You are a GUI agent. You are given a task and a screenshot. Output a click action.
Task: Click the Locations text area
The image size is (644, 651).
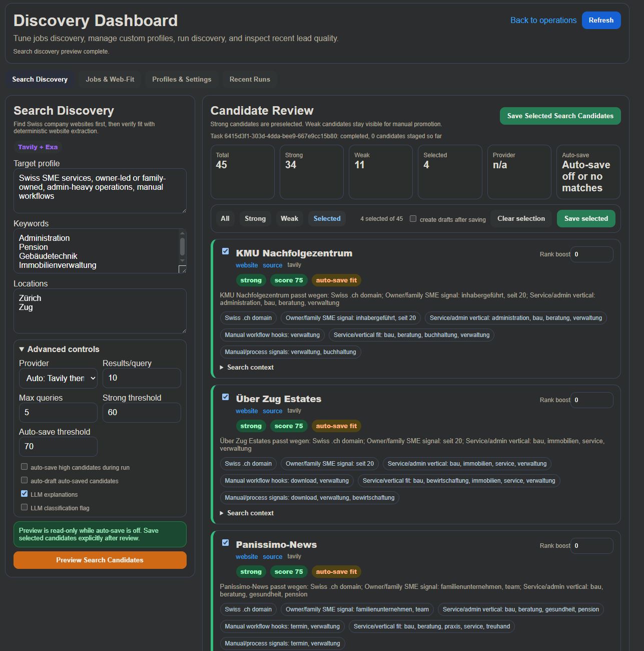pyautogui.click(x=100, y=311)
